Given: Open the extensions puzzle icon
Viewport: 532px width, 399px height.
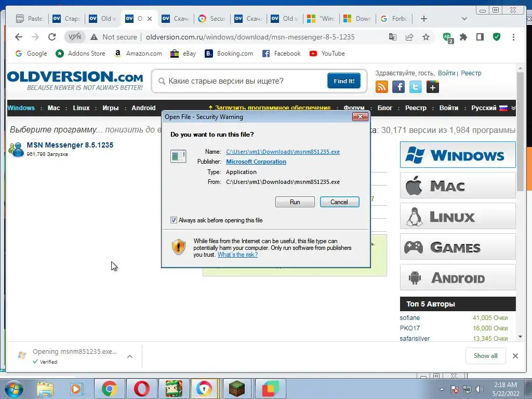Looking at the screenshot, I should (x=463, y=37).
